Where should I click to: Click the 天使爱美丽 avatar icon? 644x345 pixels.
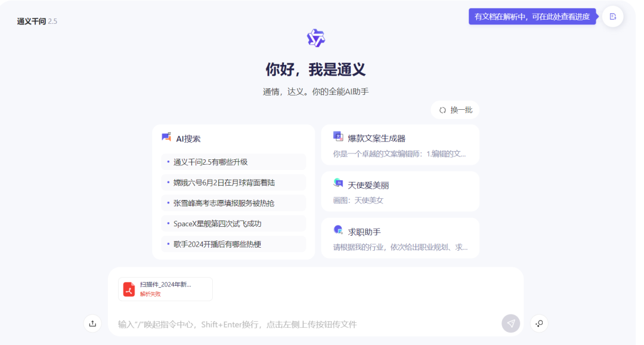[338, 183]
